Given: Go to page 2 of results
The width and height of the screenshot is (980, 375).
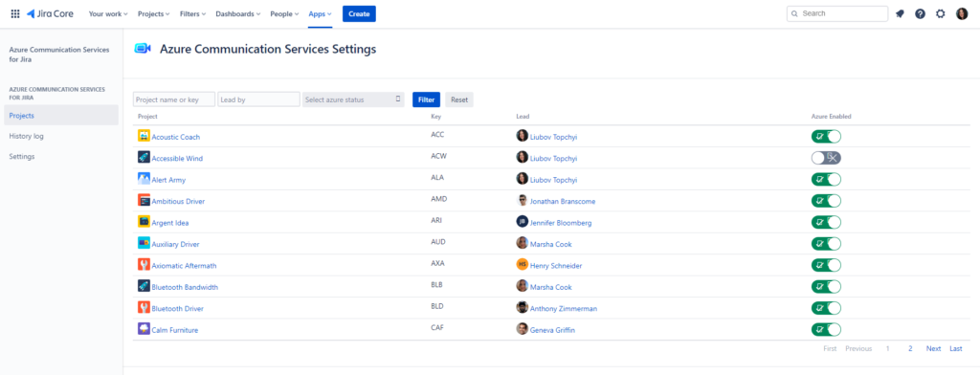Looking at the screenshot, I should click(911, 349).
